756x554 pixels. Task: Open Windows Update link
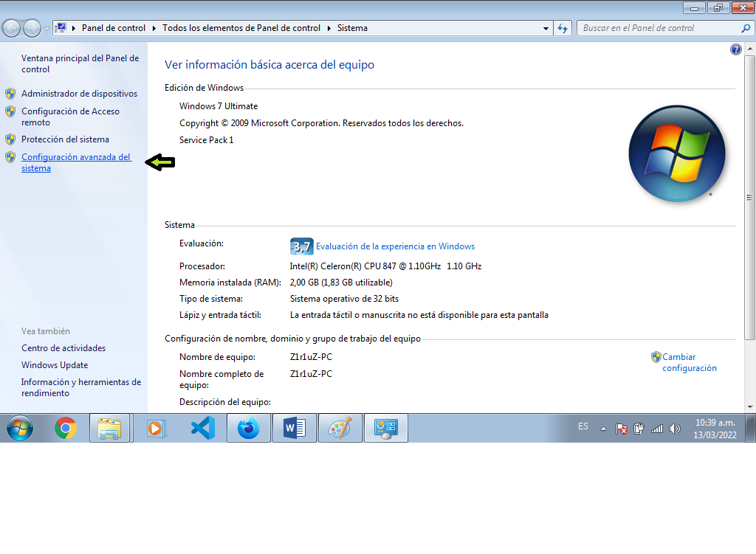(x=55, y=364)
